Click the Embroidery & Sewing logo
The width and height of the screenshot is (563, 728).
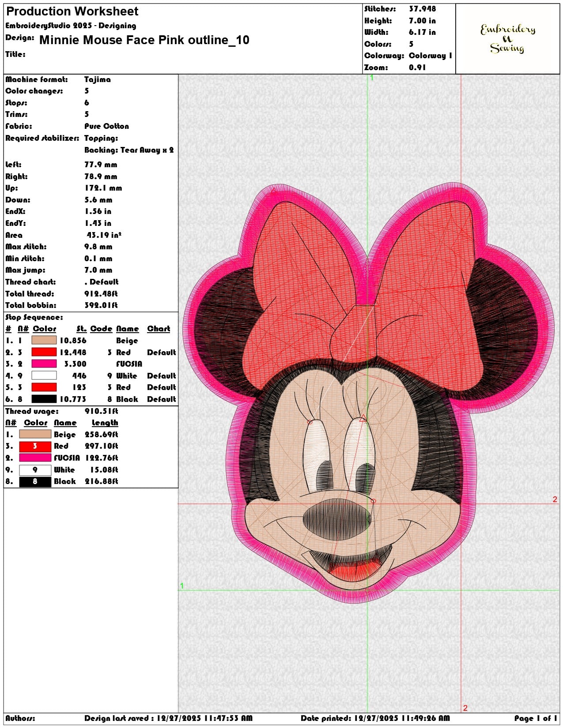coord(508,38)
